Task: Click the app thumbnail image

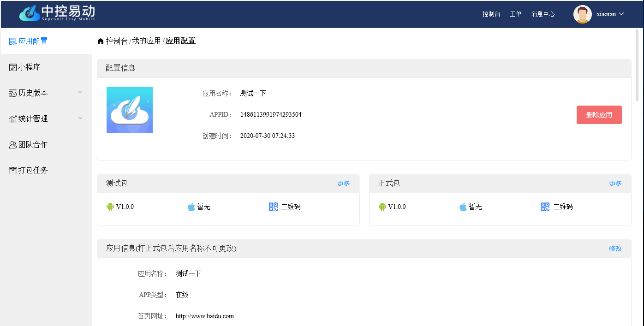Action: click(x=130, y=110)
